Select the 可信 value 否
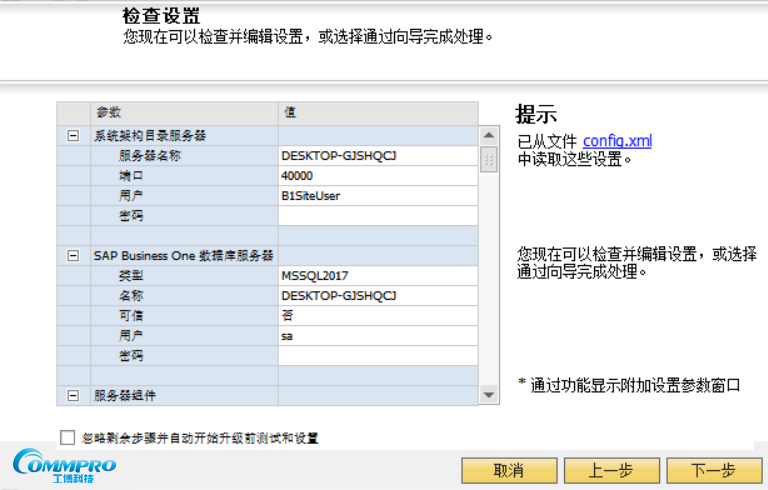 (377, 316)
